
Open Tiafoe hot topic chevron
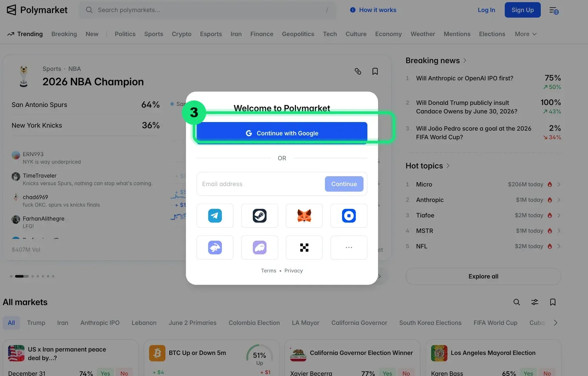click(559, 215)
